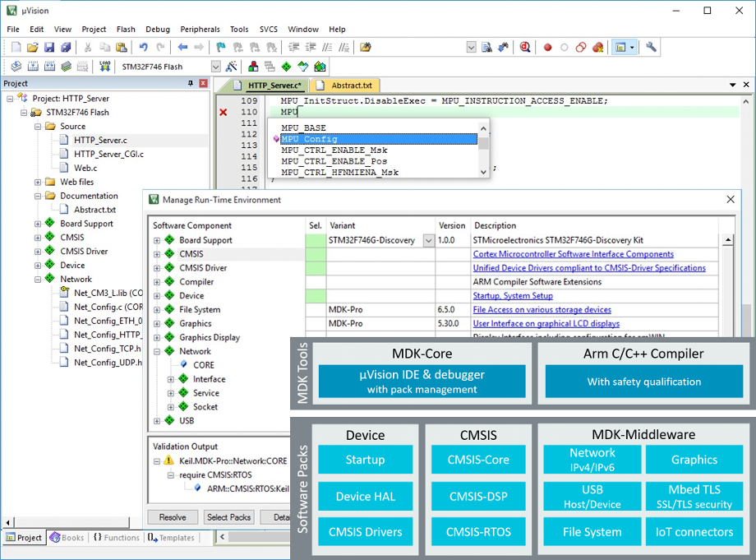Click the Start/Stop Debug Session icon
The height and width of the screenshot is (560, 756).
coord(525,48)
